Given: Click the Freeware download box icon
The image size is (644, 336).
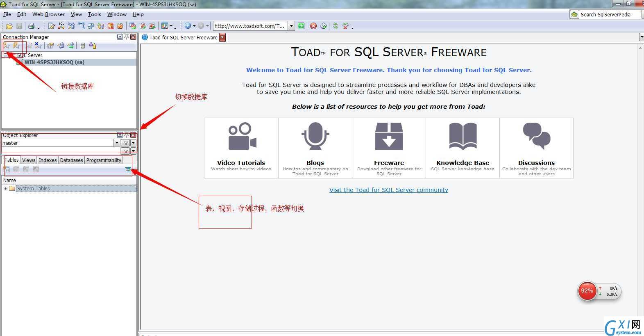Looking at the screenshot, I should click(389, 137).
